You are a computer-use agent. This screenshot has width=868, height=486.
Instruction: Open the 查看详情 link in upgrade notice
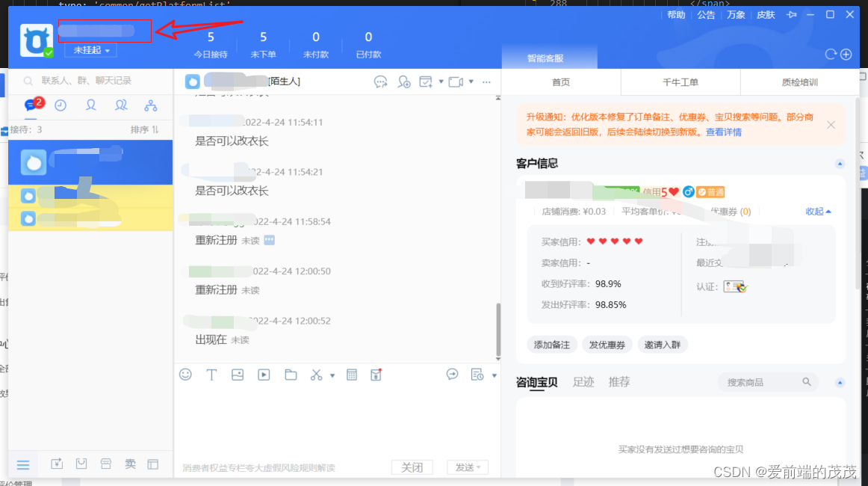pyautogui.click(x=724, y=132)
